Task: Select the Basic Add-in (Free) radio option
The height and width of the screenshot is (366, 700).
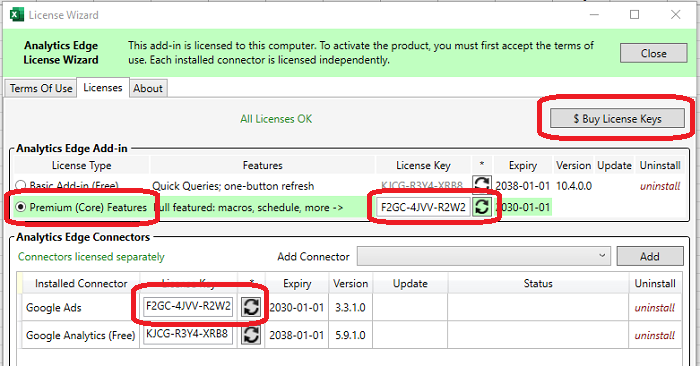Action: coord(21,185)
